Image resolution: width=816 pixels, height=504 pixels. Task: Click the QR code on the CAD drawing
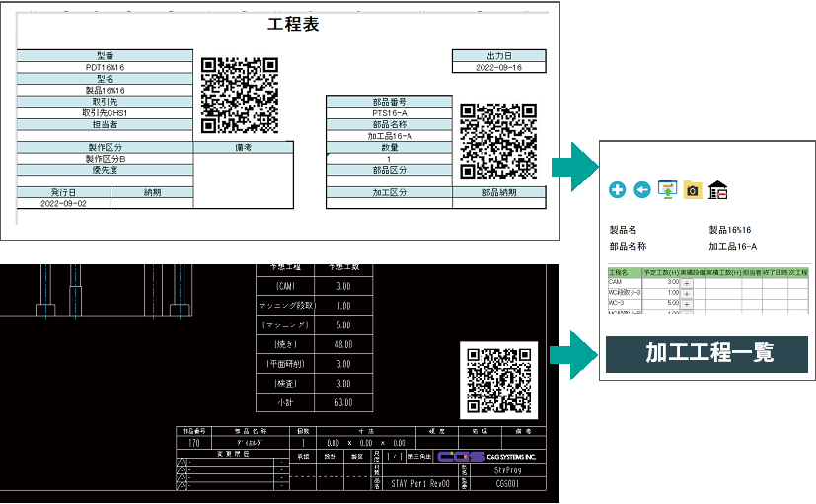click(x=499, y=381)
